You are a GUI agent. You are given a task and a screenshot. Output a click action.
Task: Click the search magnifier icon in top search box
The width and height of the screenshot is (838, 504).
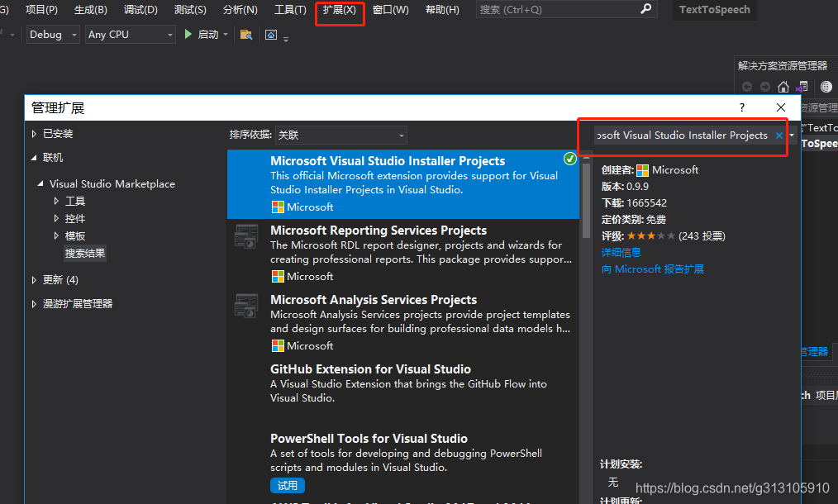[x=646, y=8]
